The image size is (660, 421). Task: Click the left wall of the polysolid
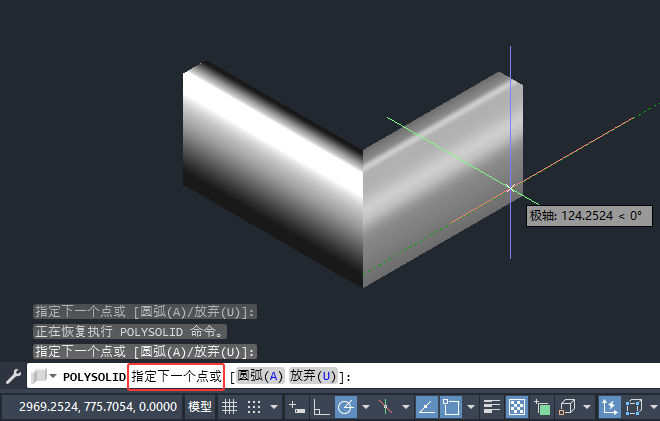(x=273, y=173)
